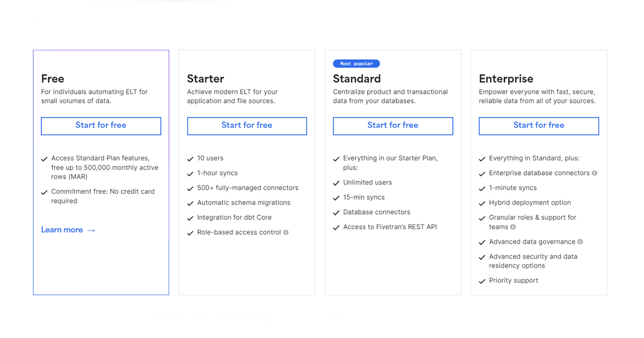Select the checkmark next to 10 users

click(x=190, y=159)
